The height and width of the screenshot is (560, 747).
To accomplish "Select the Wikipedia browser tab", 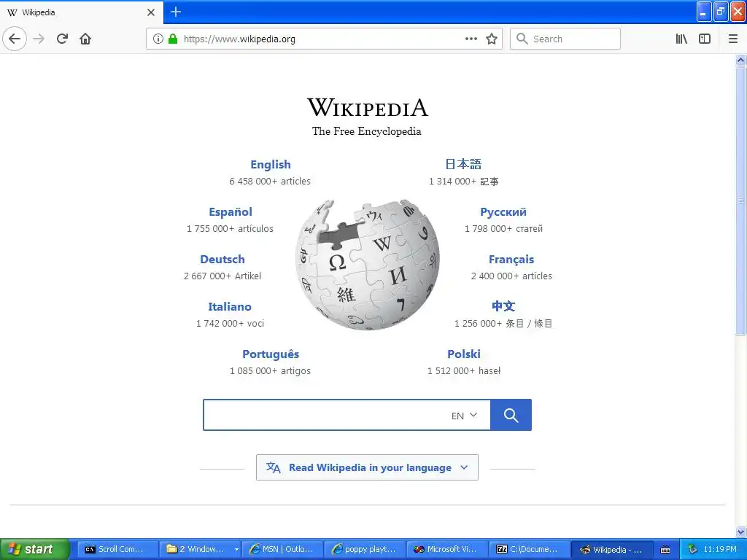I will pyautogui.click(x=81, y=12).
